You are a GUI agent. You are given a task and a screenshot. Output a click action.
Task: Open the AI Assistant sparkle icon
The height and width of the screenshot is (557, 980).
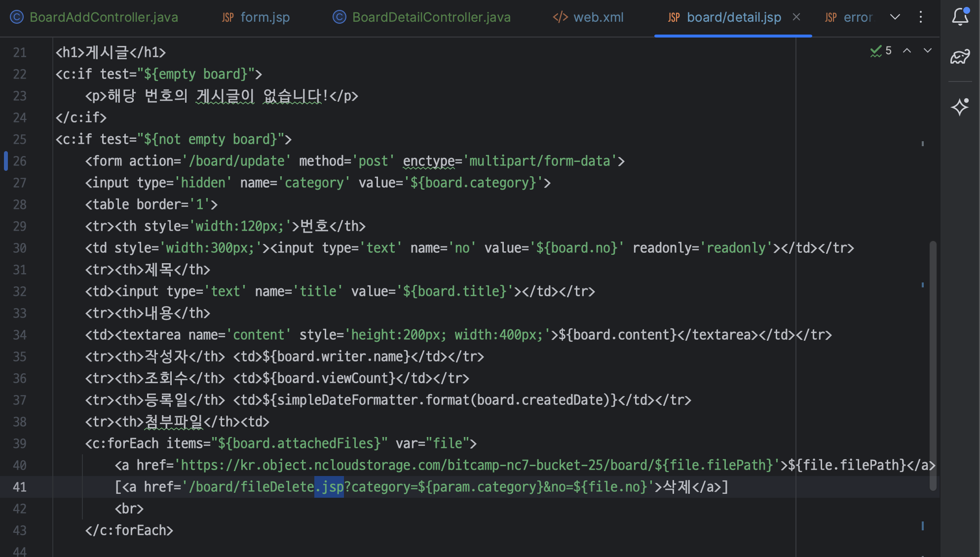pyautogui.click(x=960, y=107)
